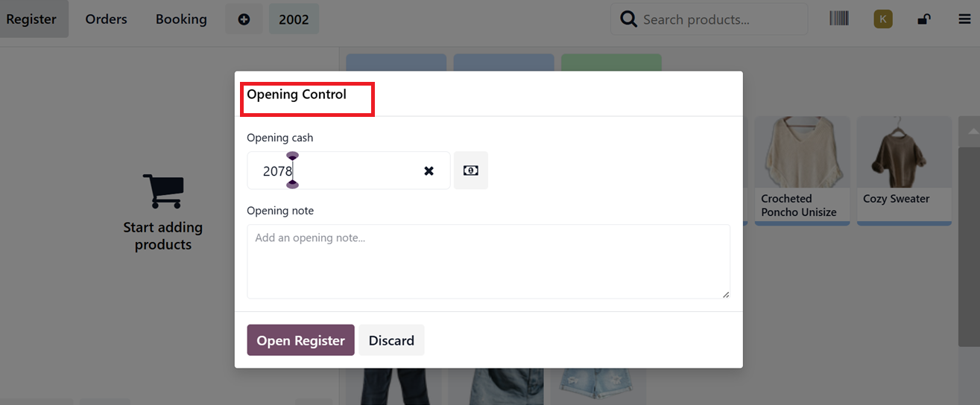Switch to the Booking tab

click(x=181, y=19)
